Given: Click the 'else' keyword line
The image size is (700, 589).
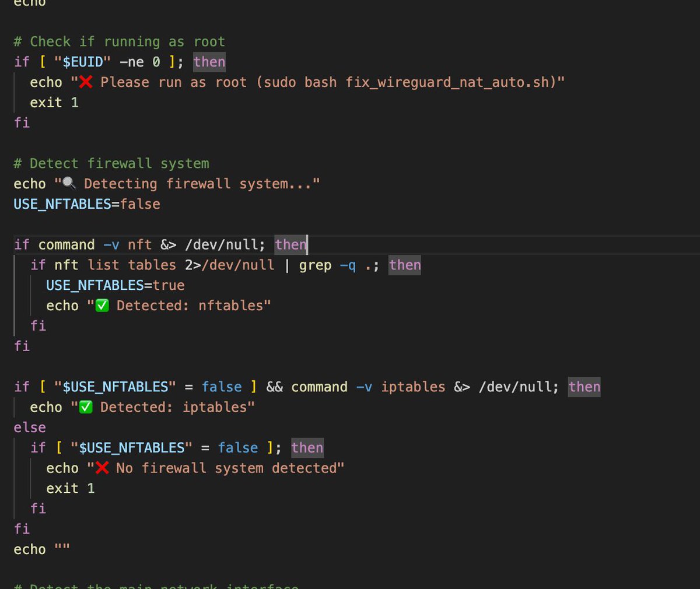Looking at the screenshot, I should tap(30, 428).
